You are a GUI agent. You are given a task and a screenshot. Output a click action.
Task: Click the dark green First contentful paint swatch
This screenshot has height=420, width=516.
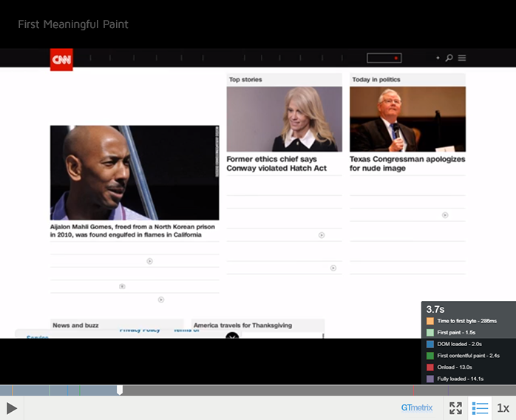pos(430,356)
